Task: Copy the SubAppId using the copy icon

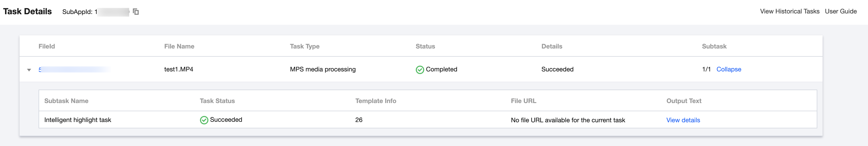Action: (136, 12)
